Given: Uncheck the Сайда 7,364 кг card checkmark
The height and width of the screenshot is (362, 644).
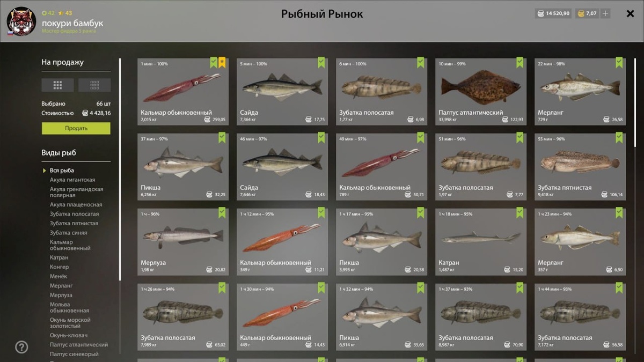Looking at the screenshot, I should click(321, 63).
